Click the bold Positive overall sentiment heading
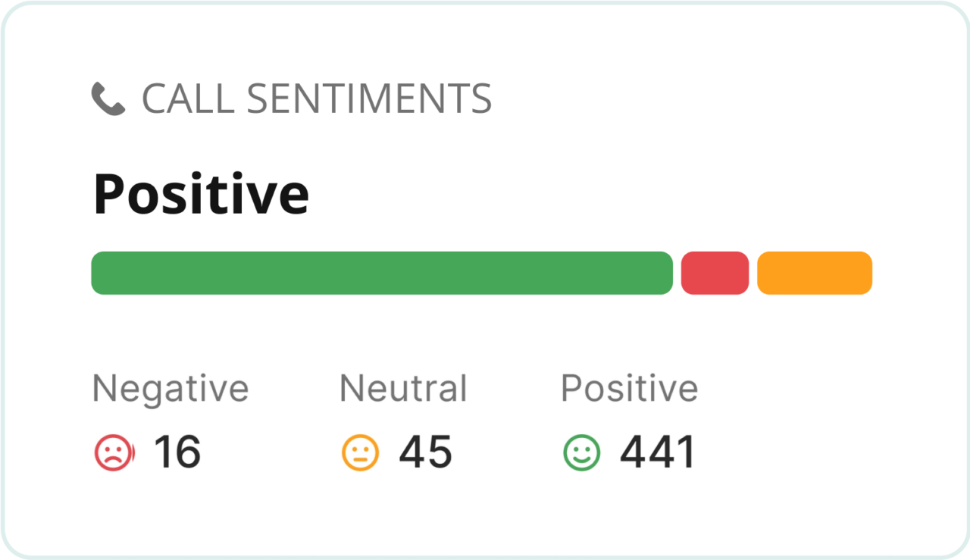 click(x=201, y=194)
